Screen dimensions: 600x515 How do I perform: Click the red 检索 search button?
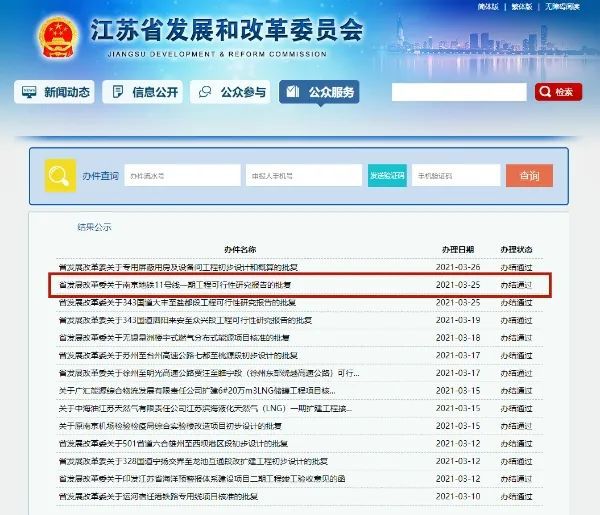click(x=558, y=92)
